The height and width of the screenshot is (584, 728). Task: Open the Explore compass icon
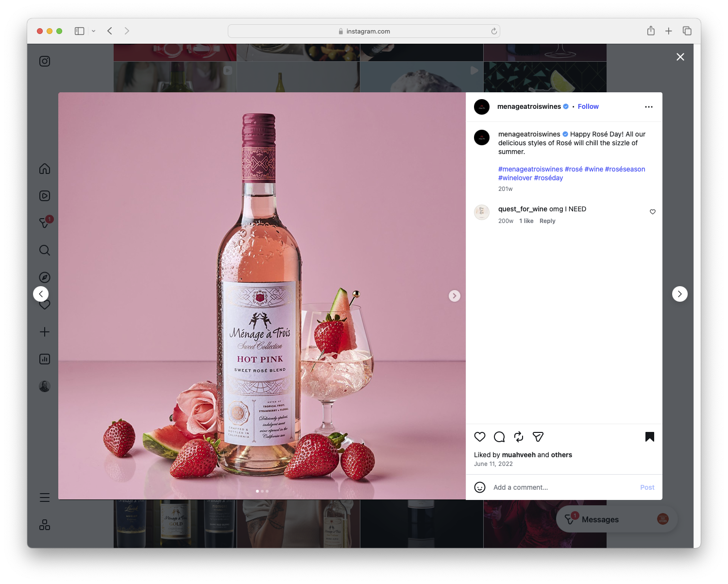click(44, 277)
